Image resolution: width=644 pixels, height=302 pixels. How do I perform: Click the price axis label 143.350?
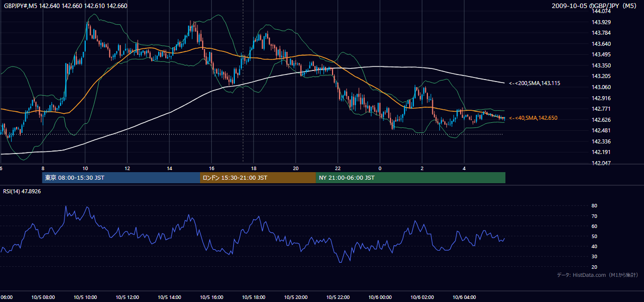tap(602, 65)
